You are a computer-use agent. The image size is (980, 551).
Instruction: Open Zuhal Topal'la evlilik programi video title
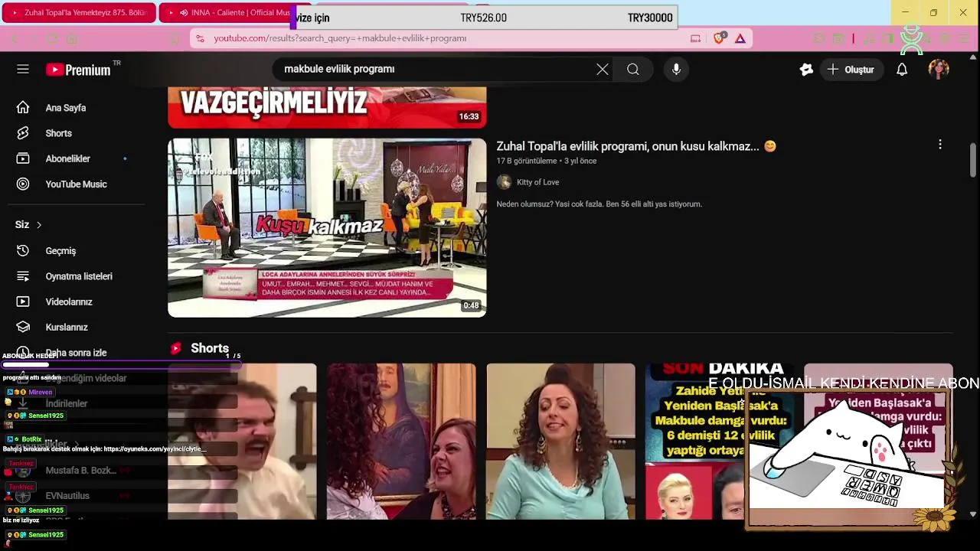(636, 146)
